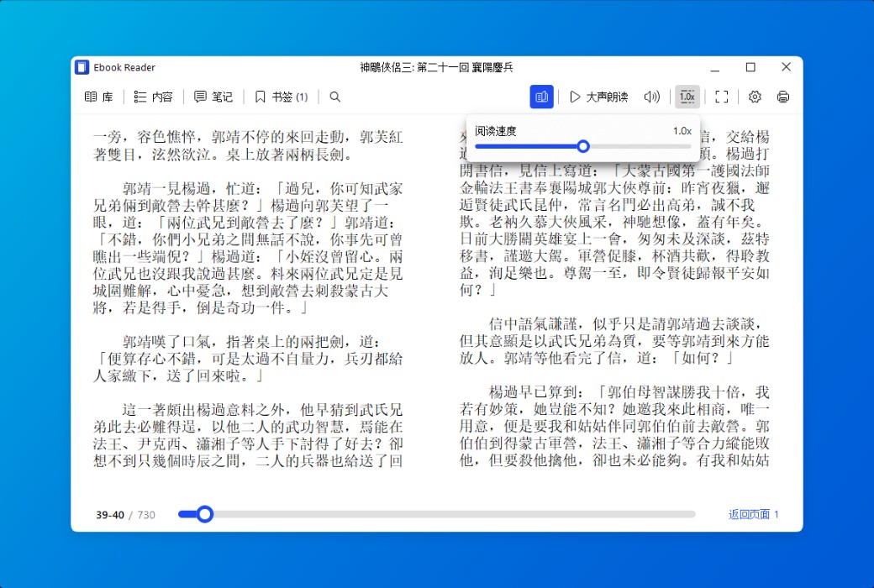This screenshot has height=588, width=874.
Task: Open Ebook Reader settings with the gear icon
Action: point(754,96)
